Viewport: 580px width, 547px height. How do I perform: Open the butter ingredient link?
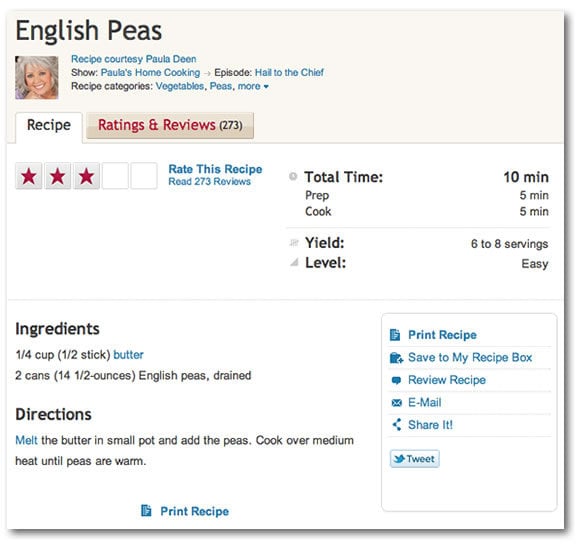point(128,355)
